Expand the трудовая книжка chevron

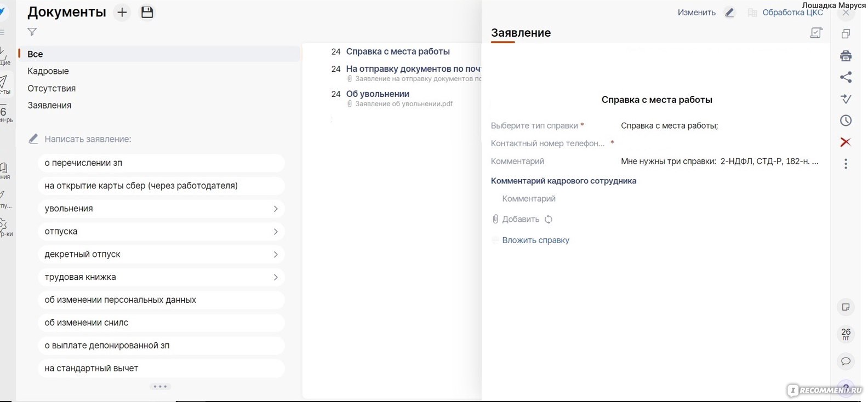pos(276,277)
